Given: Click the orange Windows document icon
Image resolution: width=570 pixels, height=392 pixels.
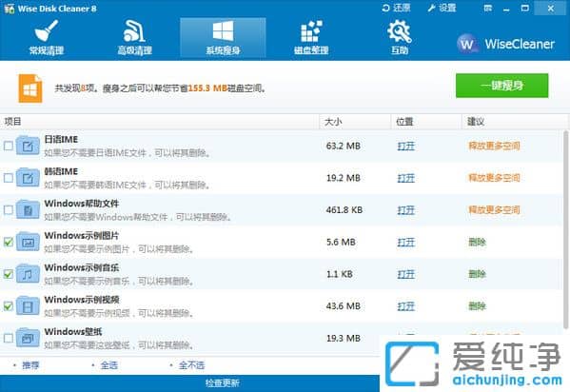Looking at the screenshot, I should pyautogui.click(x=30, y=88).
